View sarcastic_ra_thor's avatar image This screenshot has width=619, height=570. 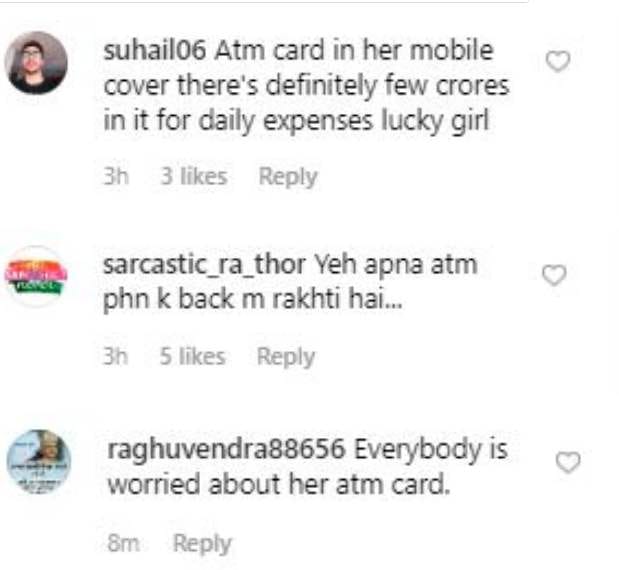[x=36, y=276]
